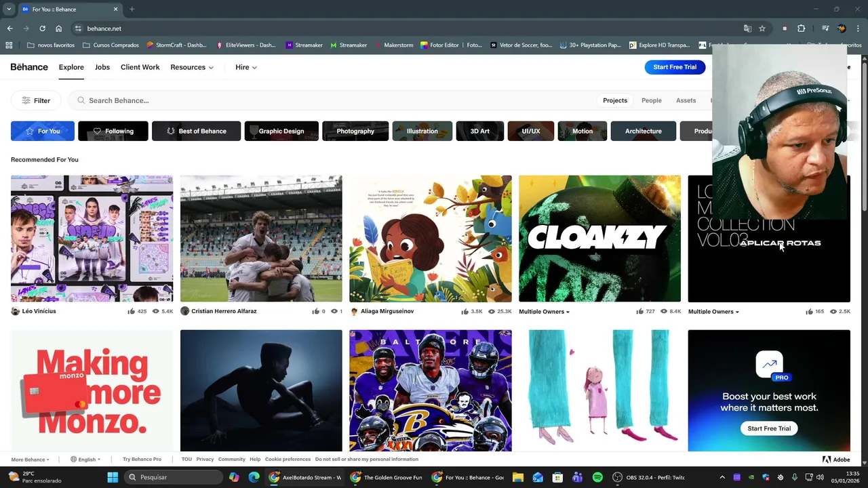Image resolution: width=868 pixels, height=488 pixels.
Task: Click the heart icon on Following
Action: click(97, 131)
